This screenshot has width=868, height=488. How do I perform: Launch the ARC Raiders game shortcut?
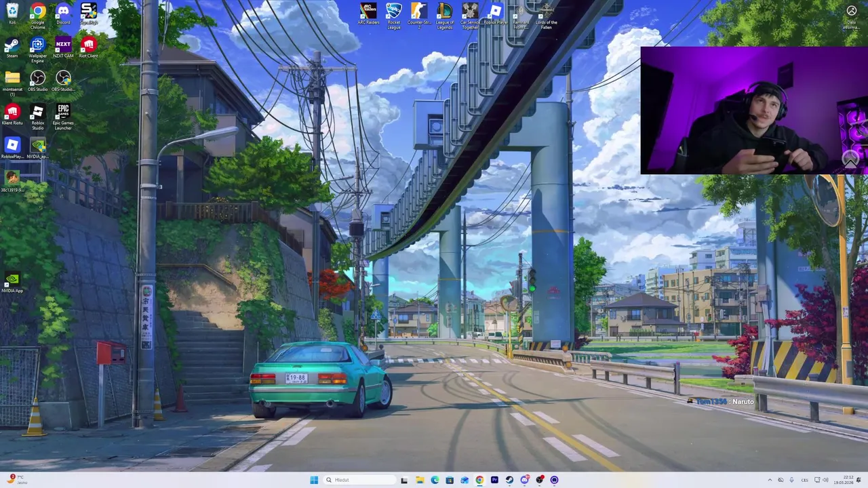368,14
